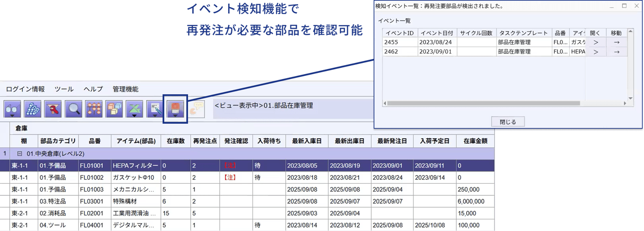The width and height of the screenshot is (644, 231).
Task: Click horizontal scrollbar in event list
Action: 483,103
